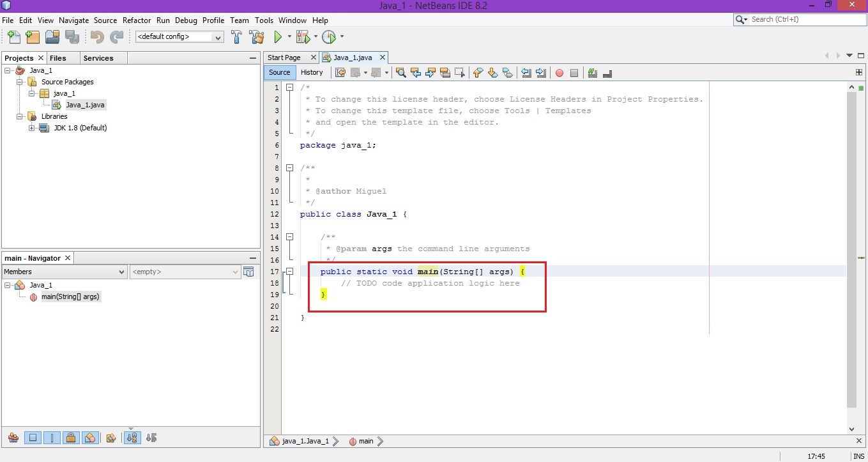Toggle Show Non-Public Members lock filter
Image resolution: width=868 pixels, height=462 pixels.
(x=71, y=438)
